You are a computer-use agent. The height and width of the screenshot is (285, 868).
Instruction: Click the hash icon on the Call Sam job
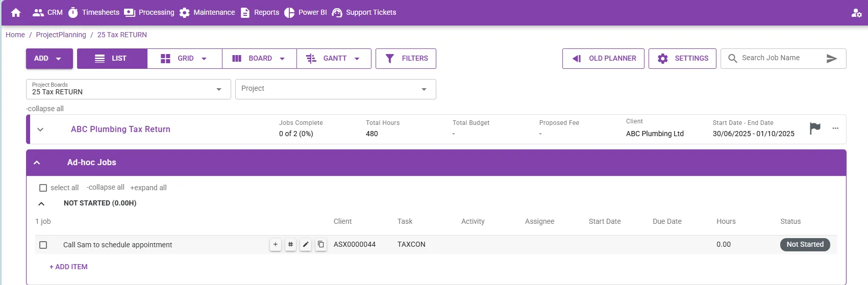tap(290, 245)
